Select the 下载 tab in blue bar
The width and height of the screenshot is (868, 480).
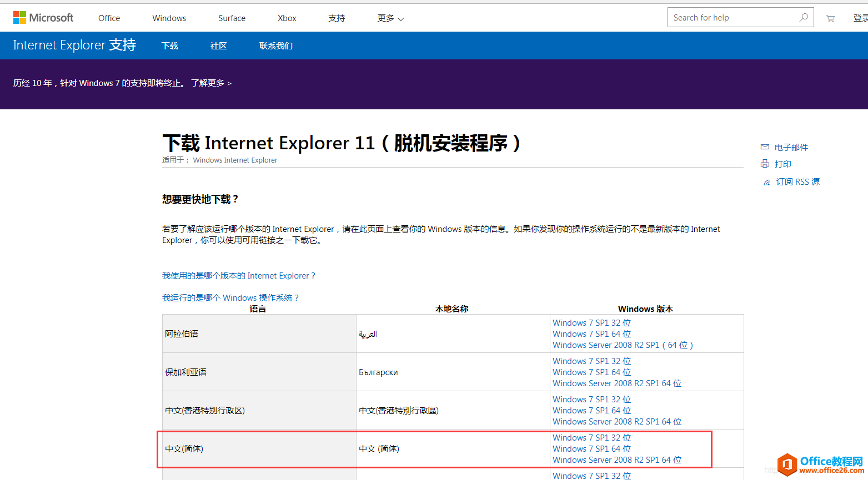tap(170, 46)
